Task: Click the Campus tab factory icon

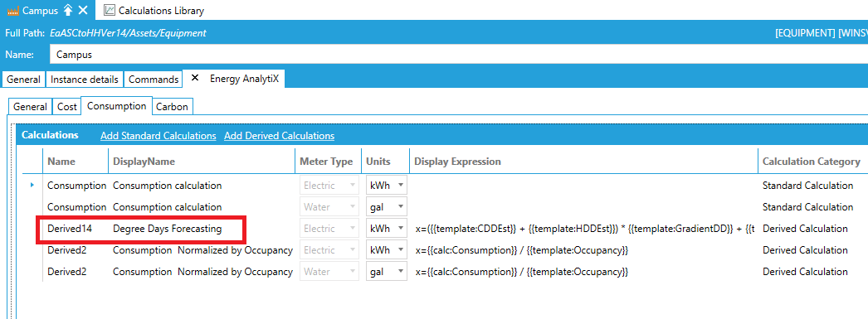Action: pyautogui.click(x=12, y=11)
